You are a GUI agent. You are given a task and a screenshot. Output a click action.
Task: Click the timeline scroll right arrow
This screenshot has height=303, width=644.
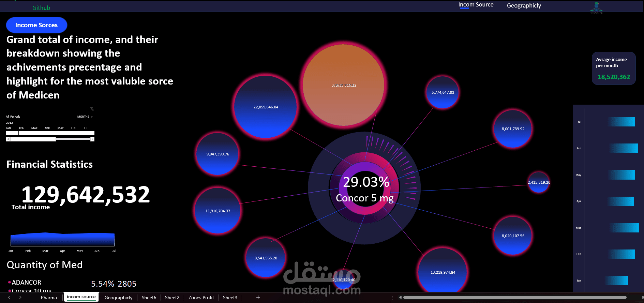(92, 139)
